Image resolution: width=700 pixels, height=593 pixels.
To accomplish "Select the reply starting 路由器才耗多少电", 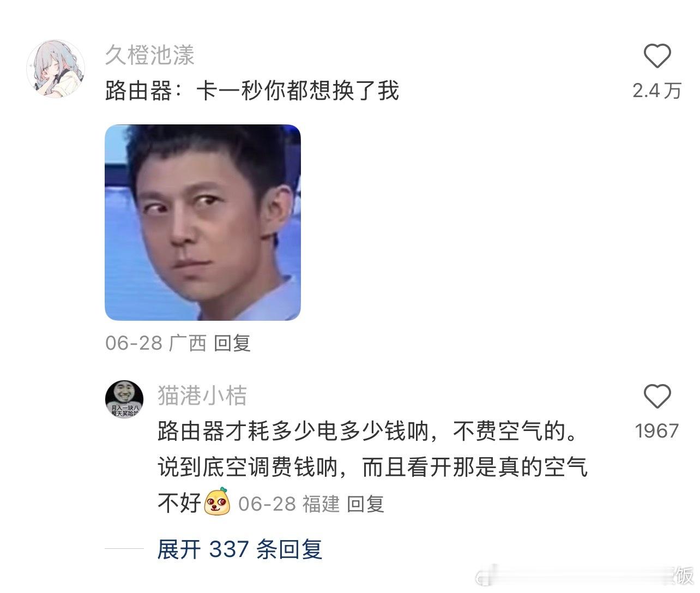I will click(372, 466).
